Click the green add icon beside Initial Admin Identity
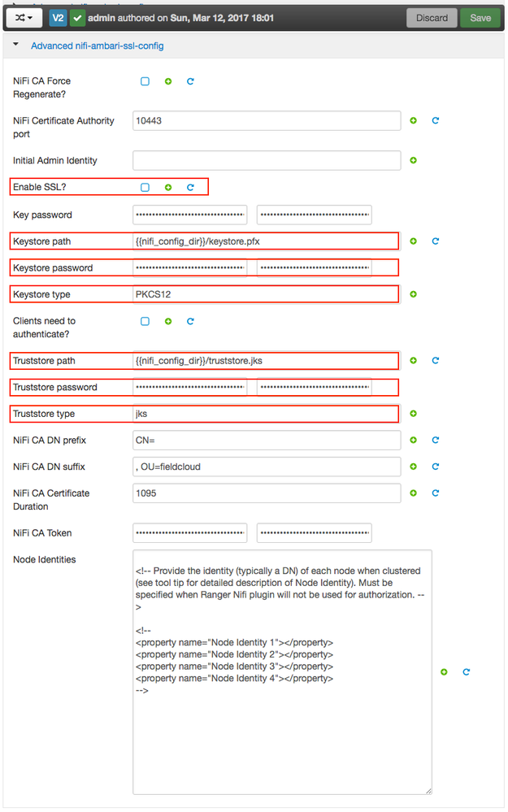The width and height of the screenshot is (508, 812). [x=413, y=160]
